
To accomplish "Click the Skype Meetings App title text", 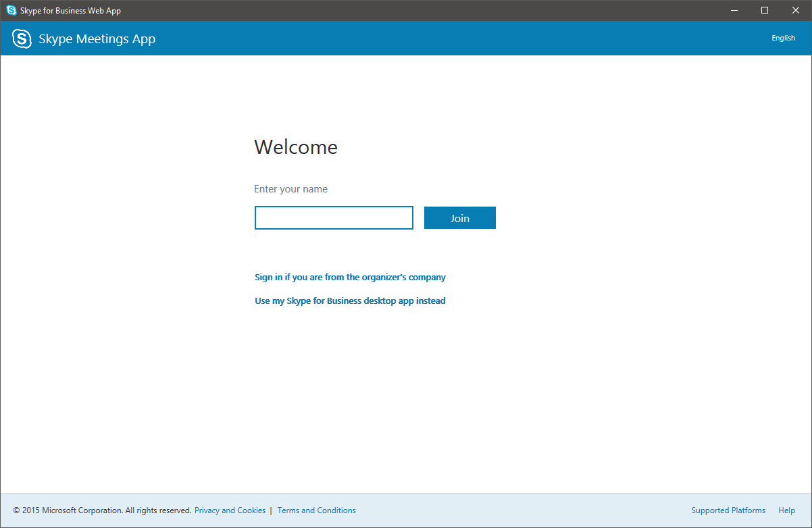I will click(x=97, y=38).
